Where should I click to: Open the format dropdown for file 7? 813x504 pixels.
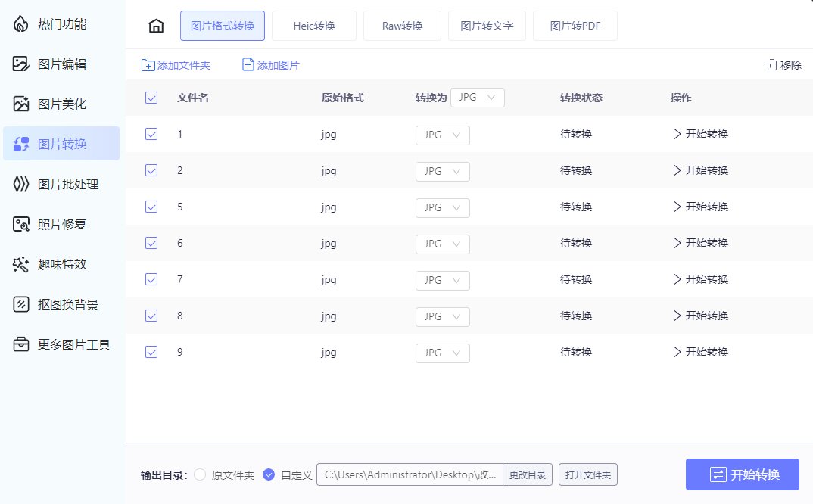point(443,281)
